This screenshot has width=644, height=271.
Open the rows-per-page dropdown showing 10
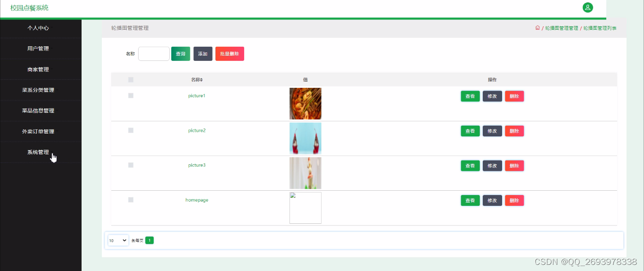click(x=118, y=240)
